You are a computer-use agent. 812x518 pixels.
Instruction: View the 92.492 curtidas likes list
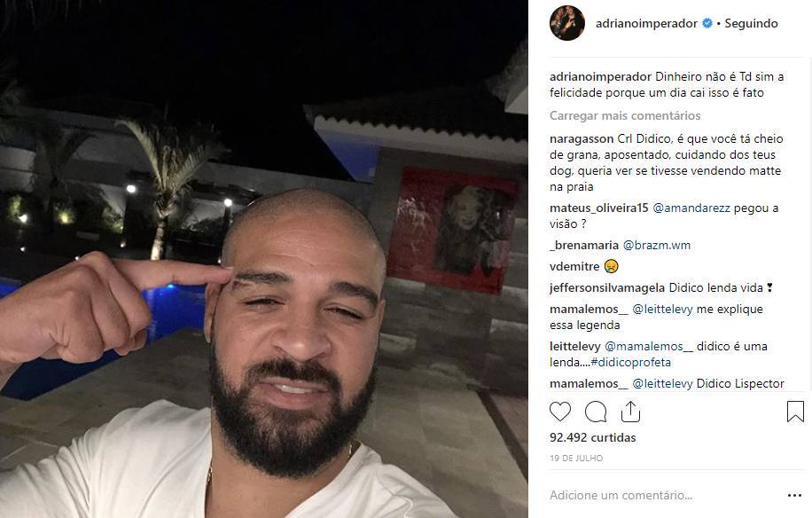(592, 437)
